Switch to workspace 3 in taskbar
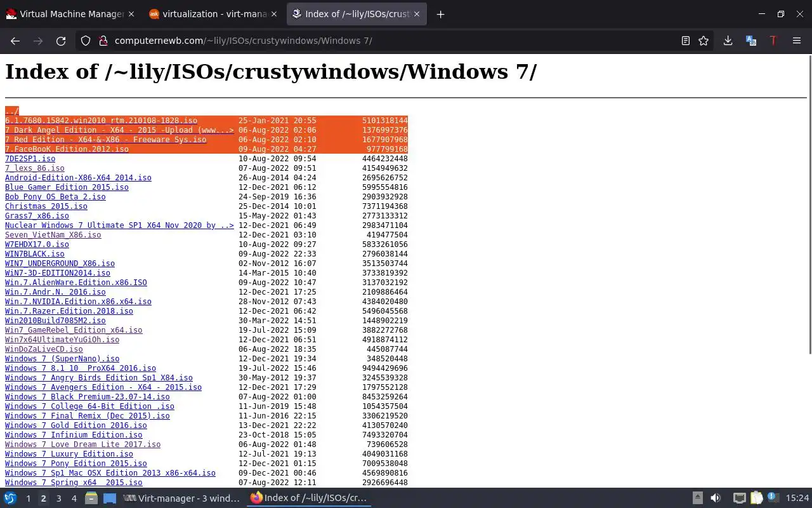This screenshot has height=508, width=812. 58,498
